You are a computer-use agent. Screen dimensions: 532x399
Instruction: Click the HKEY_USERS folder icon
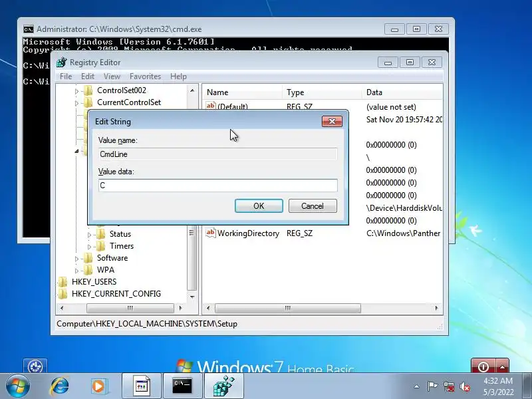pyautogui.click(x=63, y=281)
